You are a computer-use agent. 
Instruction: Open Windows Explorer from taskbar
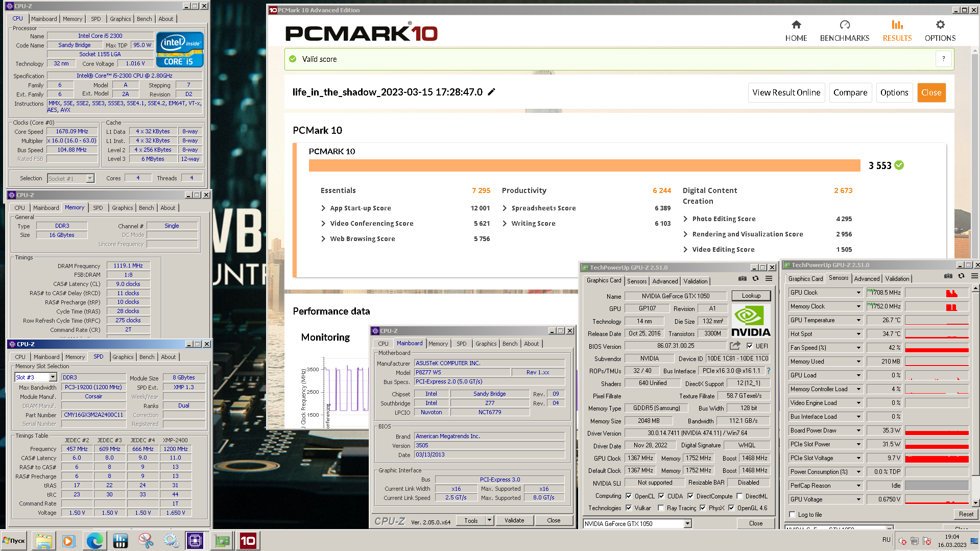point(44,541)
